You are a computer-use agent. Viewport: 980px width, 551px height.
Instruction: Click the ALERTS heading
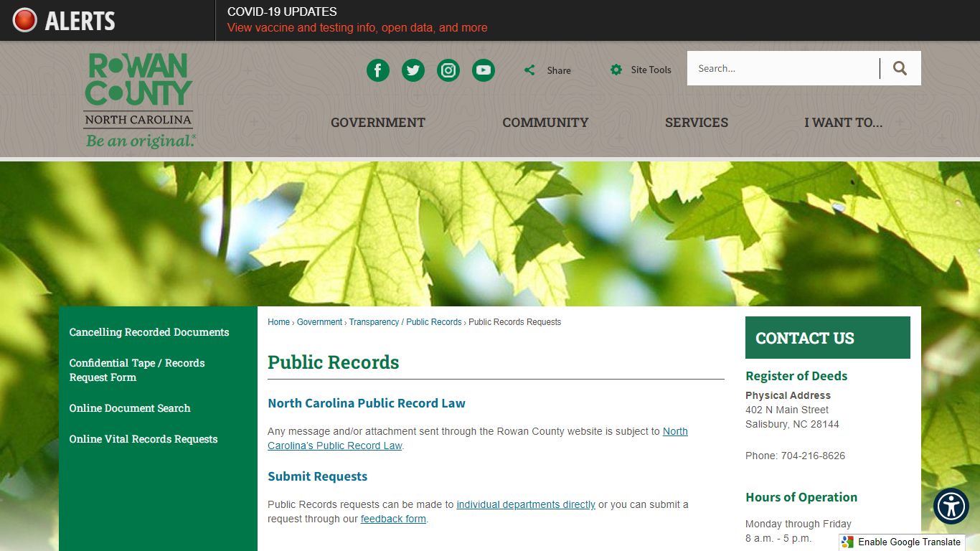[x=80, y=21]
